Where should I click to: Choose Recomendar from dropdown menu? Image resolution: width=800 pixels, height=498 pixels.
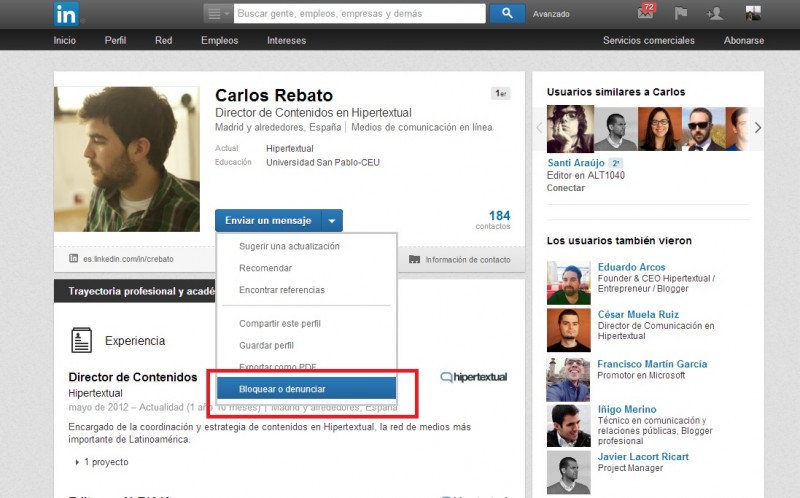[265, 268]
